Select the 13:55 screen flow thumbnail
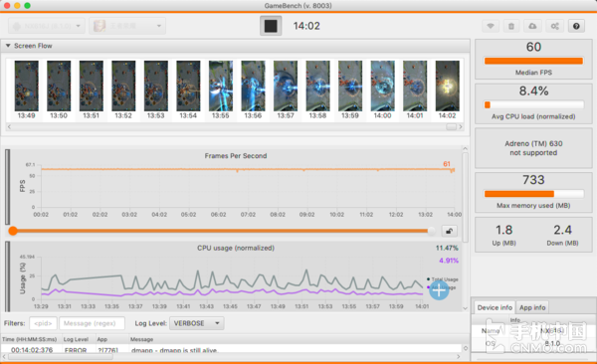This screenshot has width=597, height=364. point(221,90)
